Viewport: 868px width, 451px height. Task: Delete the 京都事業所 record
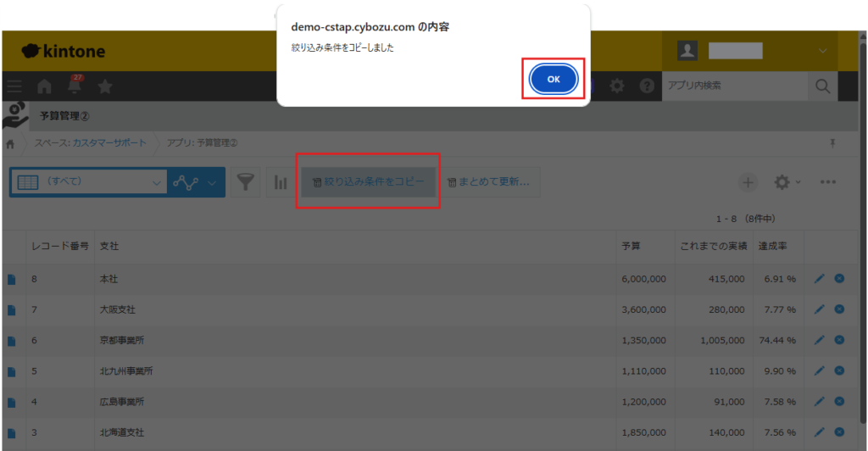(x=840, y=340)
